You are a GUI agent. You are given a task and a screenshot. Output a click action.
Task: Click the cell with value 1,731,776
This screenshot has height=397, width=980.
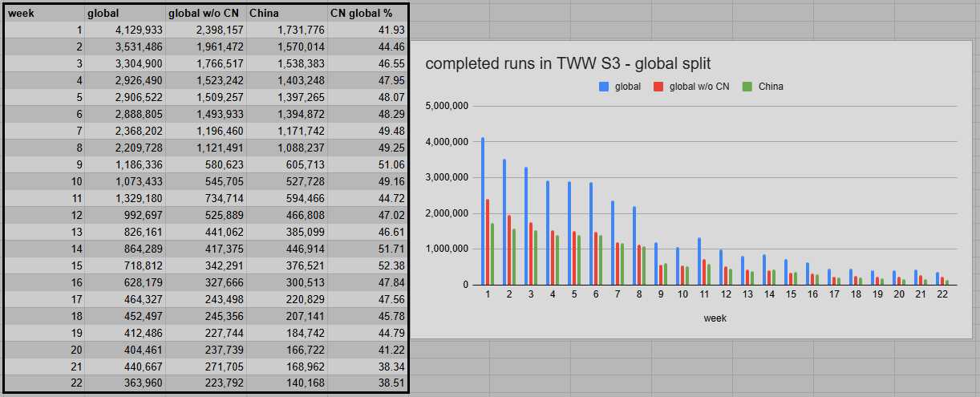click(x=286, y=30)
